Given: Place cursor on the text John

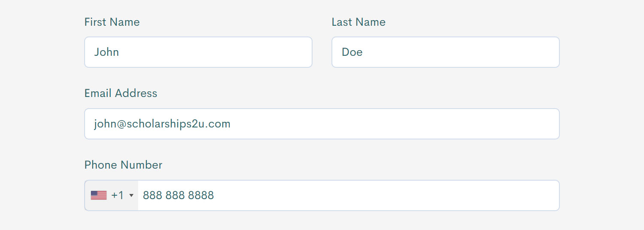Looking at the screenshot, I should coord(106,52).
